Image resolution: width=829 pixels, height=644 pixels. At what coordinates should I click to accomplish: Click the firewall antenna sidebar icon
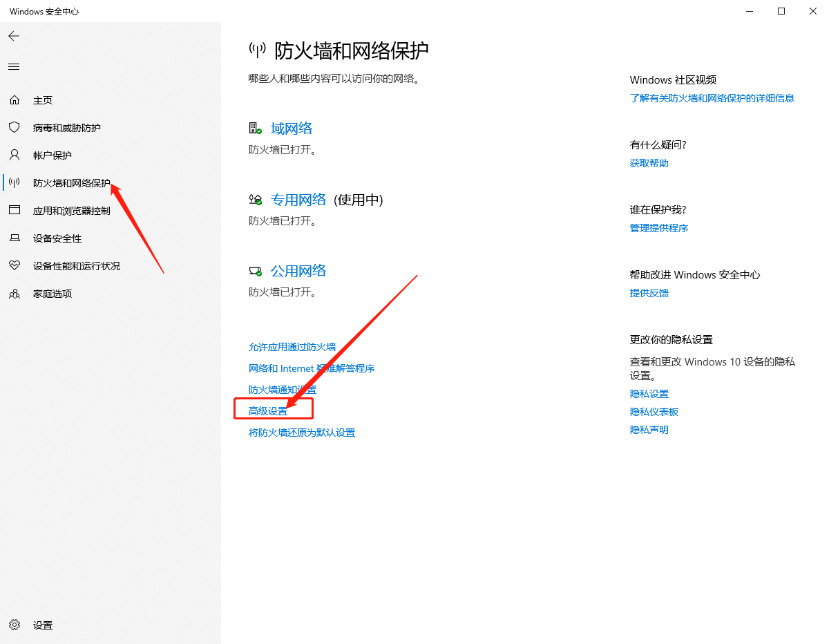coord(15,183)
